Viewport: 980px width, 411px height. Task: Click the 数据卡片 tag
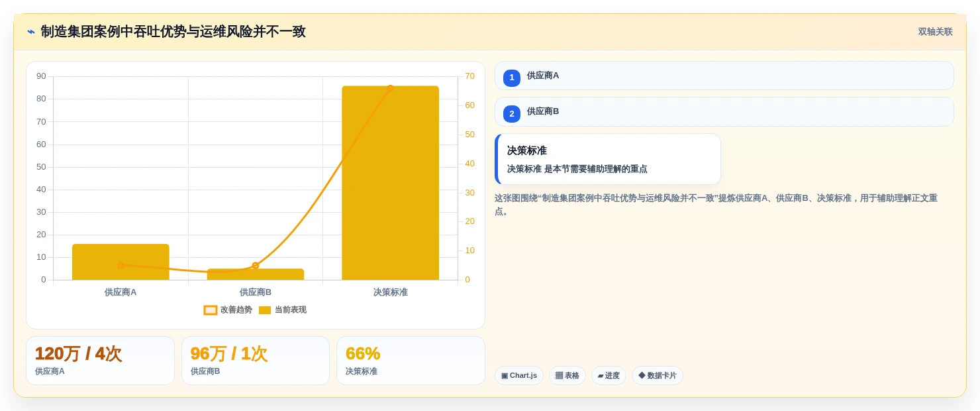[658, 376]
